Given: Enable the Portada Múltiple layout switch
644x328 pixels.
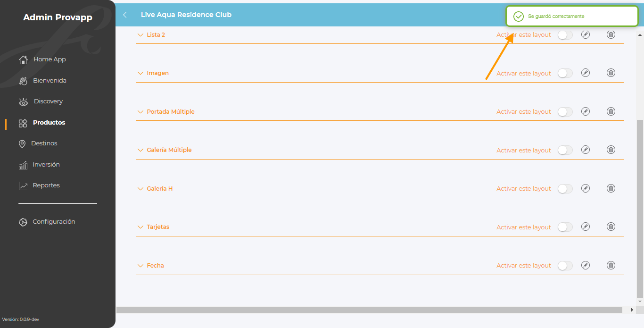Looking at the screenshot, I should (x=565, y=112).
